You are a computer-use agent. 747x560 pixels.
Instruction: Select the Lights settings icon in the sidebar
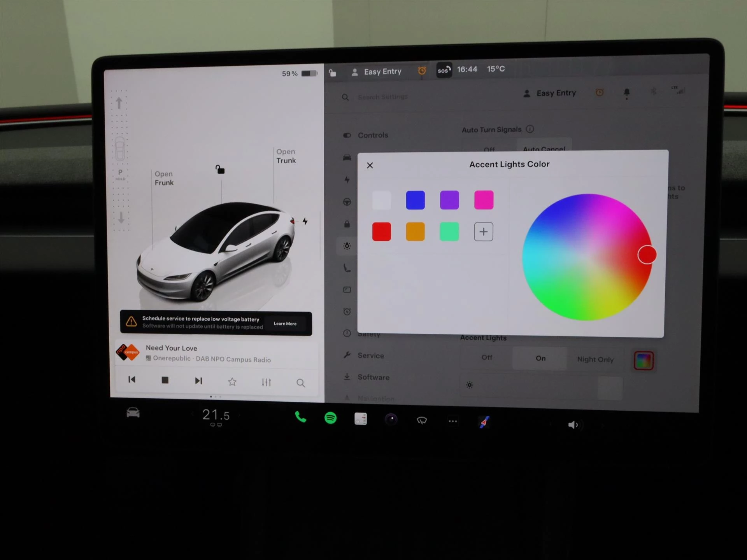pos(347,246)
